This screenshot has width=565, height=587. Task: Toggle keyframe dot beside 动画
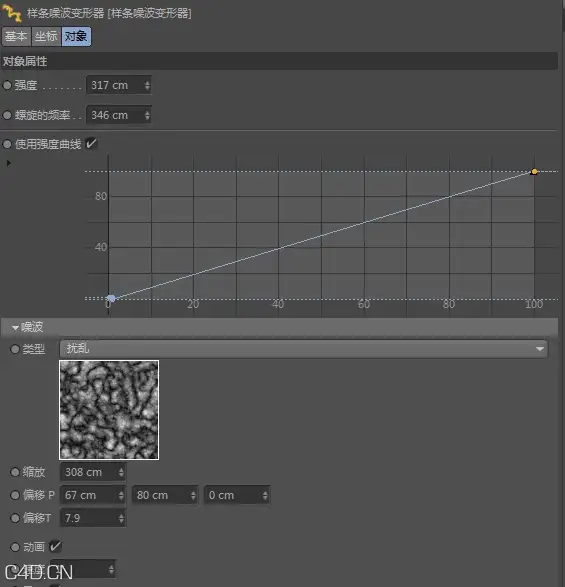[x=15, y=547]
